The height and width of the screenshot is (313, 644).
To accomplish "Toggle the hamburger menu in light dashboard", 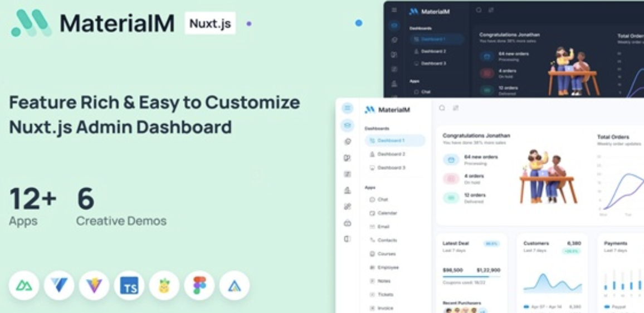I will point(348,109).
